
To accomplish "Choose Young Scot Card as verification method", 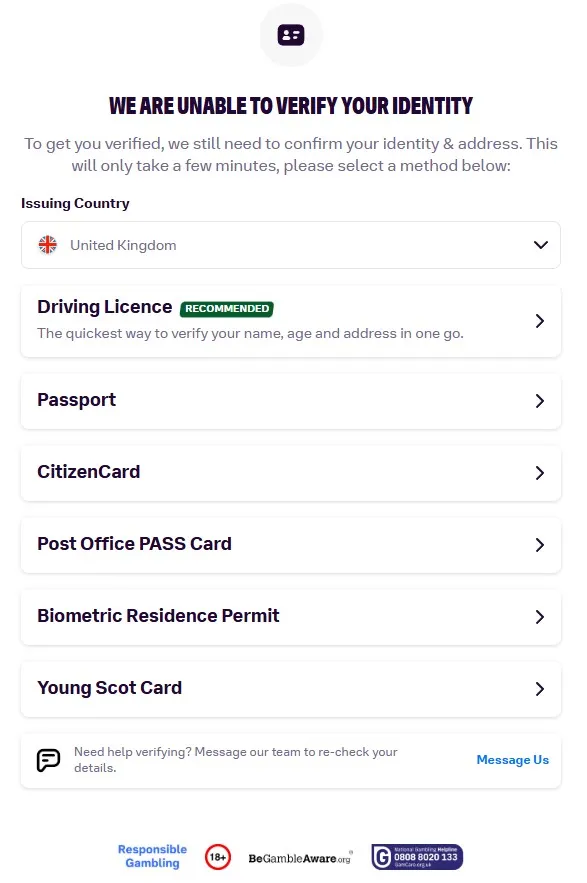I will point(291,689).
